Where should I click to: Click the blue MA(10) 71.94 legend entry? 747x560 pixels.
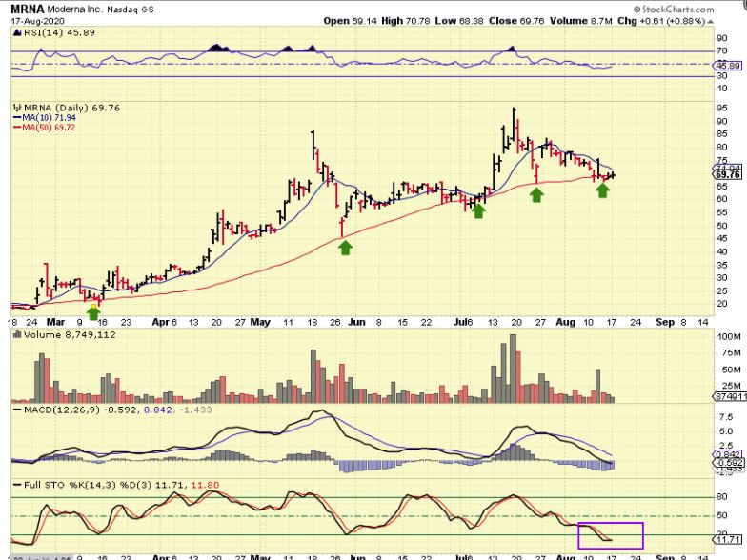click(44, 118)
